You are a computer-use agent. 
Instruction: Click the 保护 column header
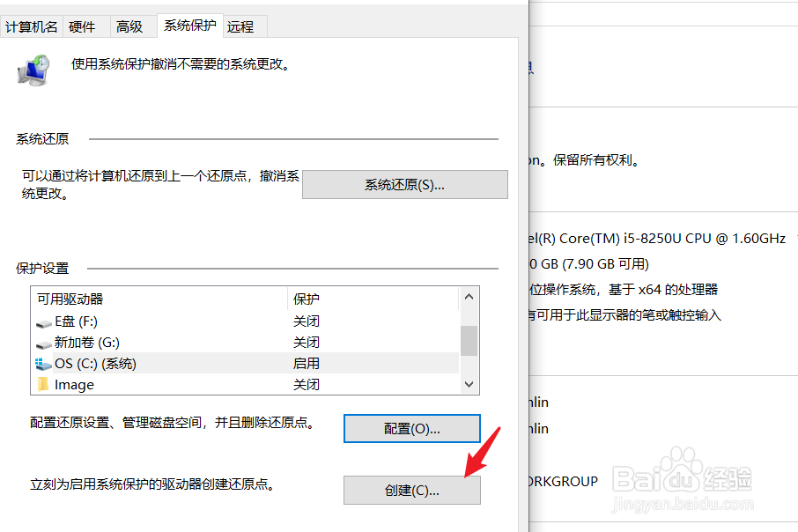click(306, 299)
